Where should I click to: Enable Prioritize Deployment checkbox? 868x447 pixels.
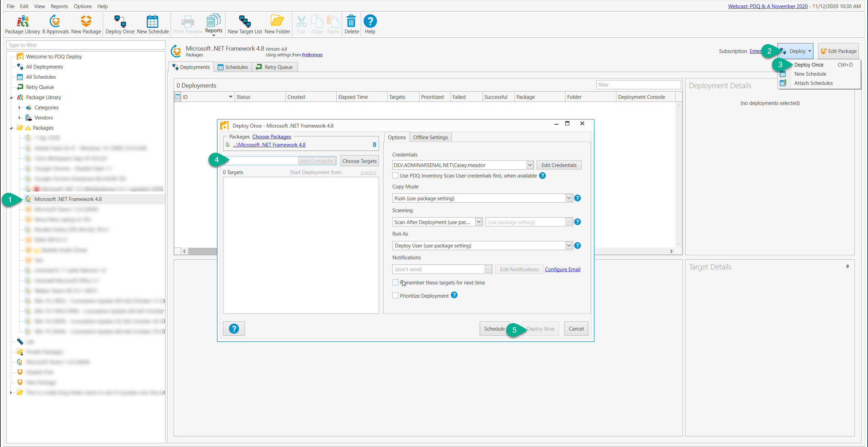pyautogui.click(x=395, y=296)
